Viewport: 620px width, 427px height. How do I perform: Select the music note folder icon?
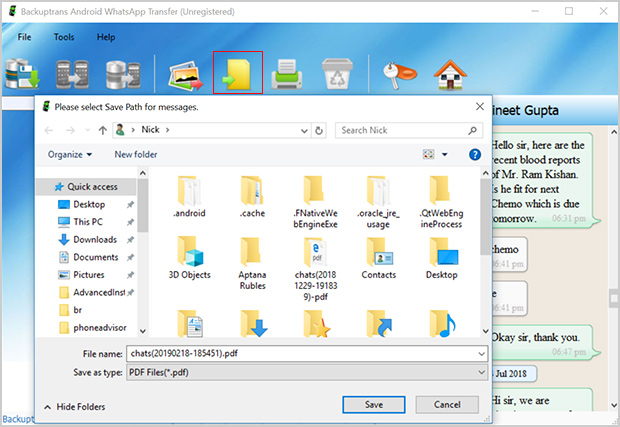(442, 324)
